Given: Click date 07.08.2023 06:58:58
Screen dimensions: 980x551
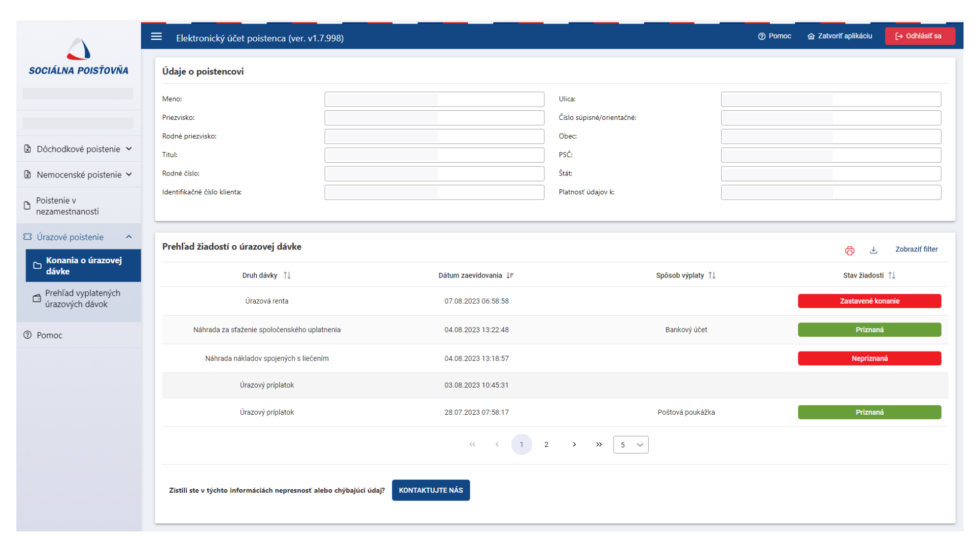Looking at the screenshot, I should (x=476, y=301).
